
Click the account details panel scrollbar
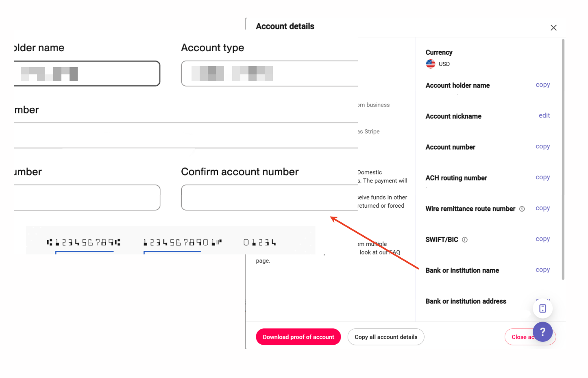563,159
